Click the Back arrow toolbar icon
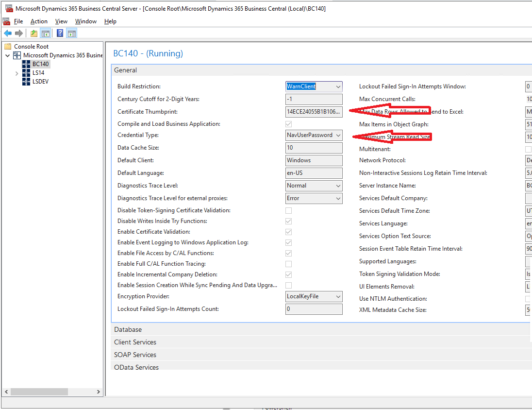 pos(8,34)
